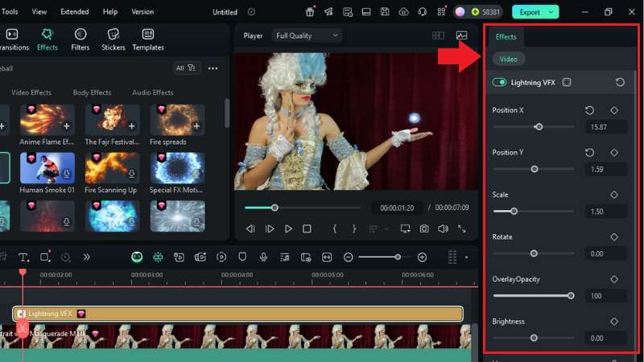Click the Position X value field 15.87
This screenshot has width=644, height=362.
[x=605, y=127]
